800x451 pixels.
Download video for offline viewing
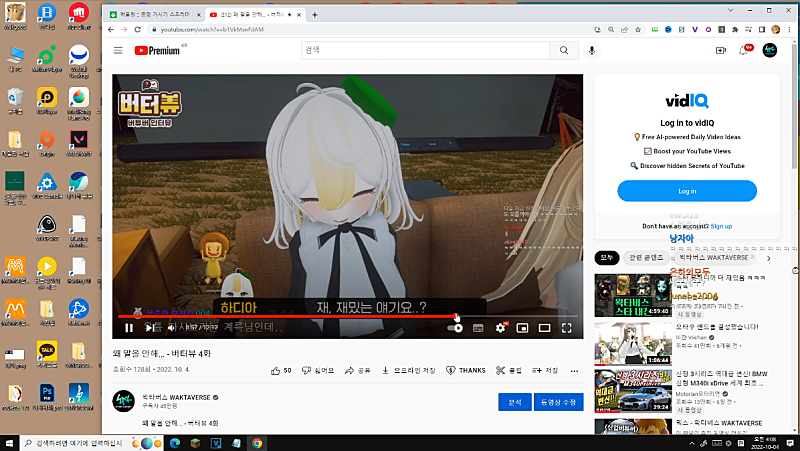pos(408,370)
